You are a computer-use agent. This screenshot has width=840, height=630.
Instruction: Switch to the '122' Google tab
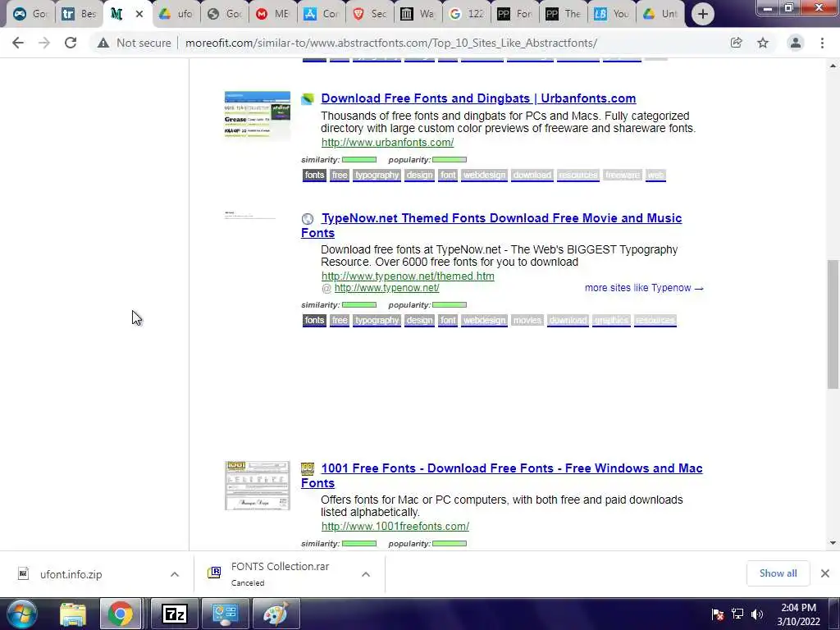[x=466, y=14]
